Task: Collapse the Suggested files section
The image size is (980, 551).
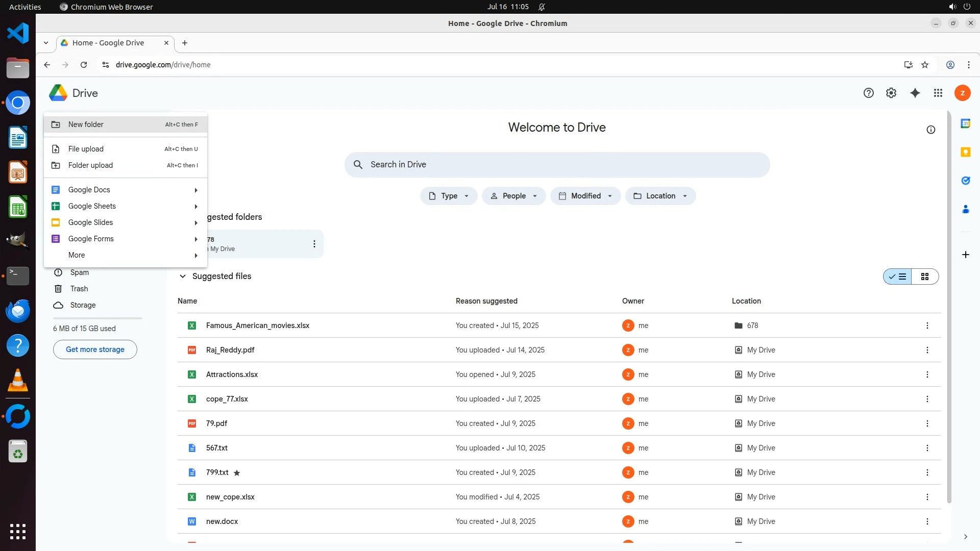Action: pos(182,276)
